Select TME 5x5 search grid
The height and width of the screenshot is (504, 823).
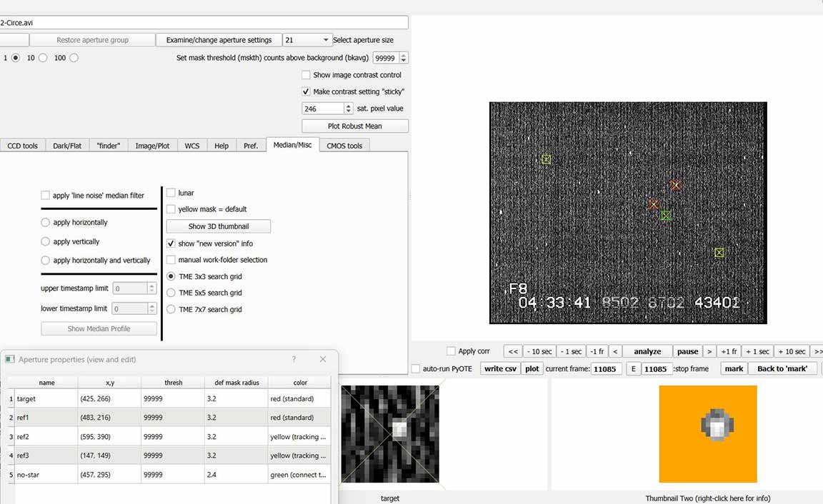(171, 293)
